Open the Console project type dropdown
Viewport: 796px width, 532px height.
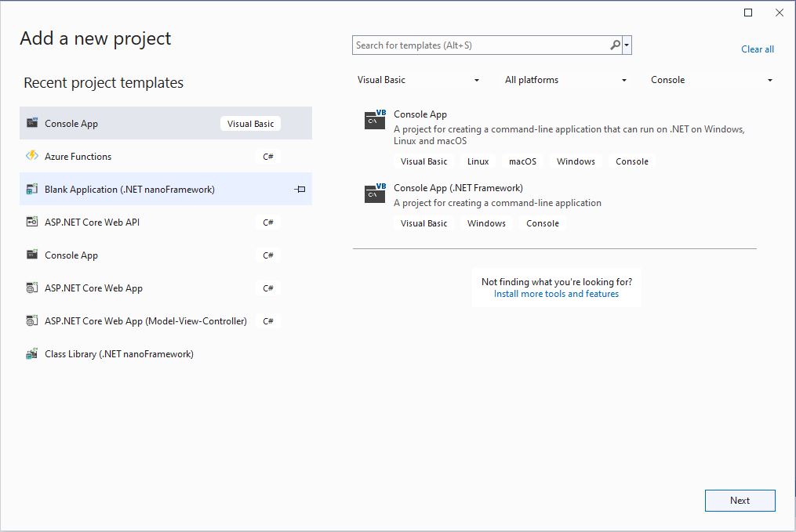coord(711,80)
